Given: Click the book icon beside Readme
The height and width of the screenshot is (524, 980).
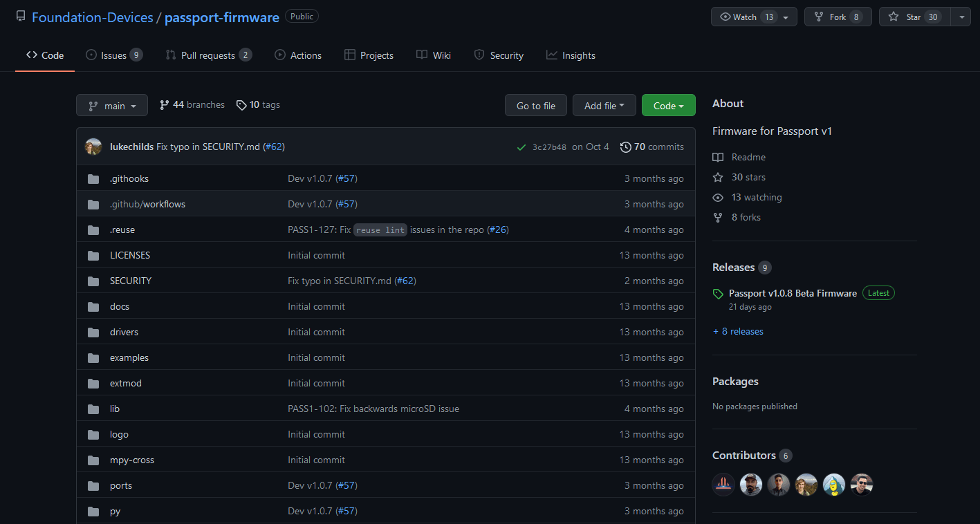Looking at the screenshot, I should [x=718, y=158].
